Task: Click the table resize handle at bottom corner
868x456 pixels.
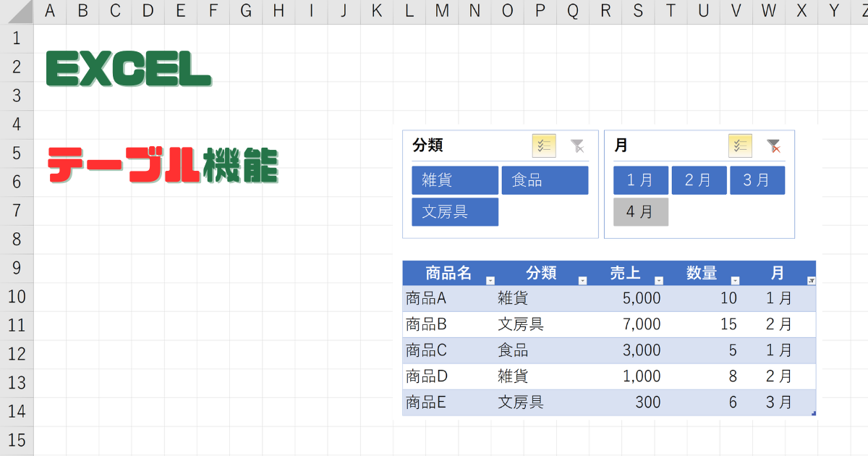Action: pyautogui.click(x=814, y=413)
